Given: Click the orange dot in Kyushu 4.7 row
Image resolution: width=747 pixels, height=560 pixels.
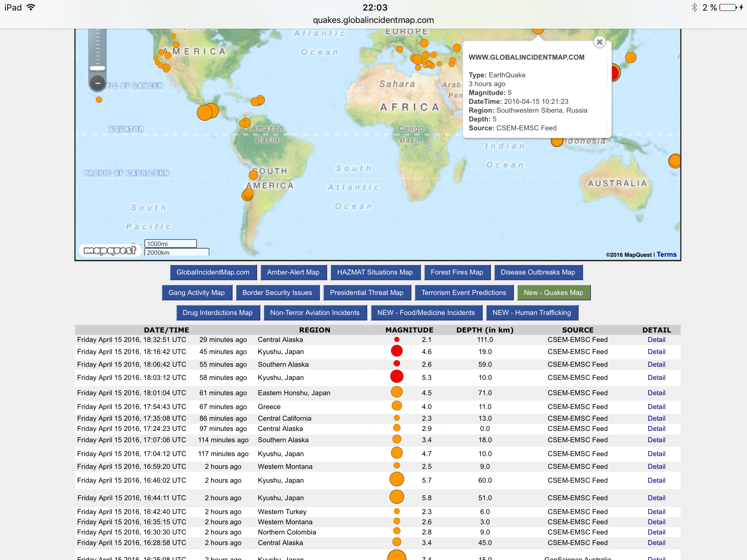Looking at the screenshot, I should [397, 453].
